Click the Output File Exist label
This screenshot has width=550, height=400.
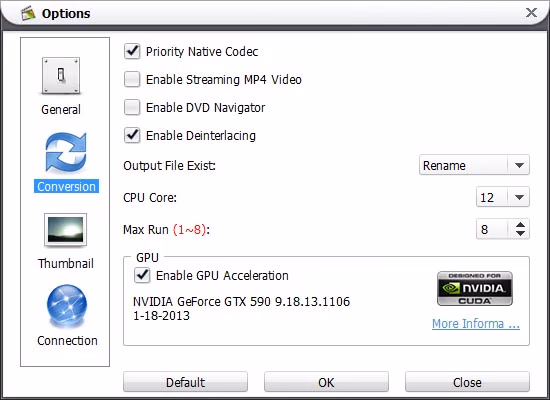(169, 166)
